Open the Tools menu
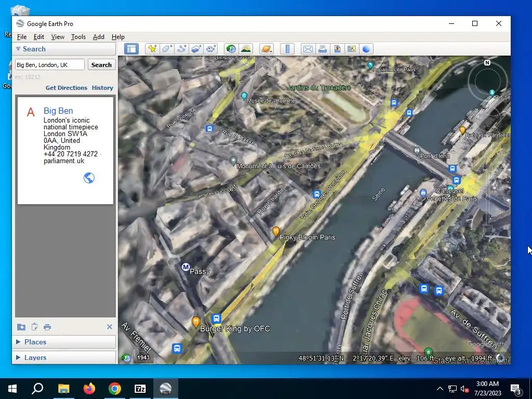532x399 pixels. pyautogui.click(x=78, y=37)
